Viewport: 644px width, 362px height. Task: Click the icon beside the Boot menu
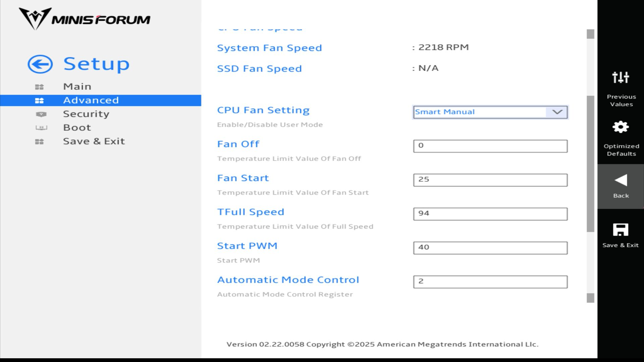click(41, 128)
